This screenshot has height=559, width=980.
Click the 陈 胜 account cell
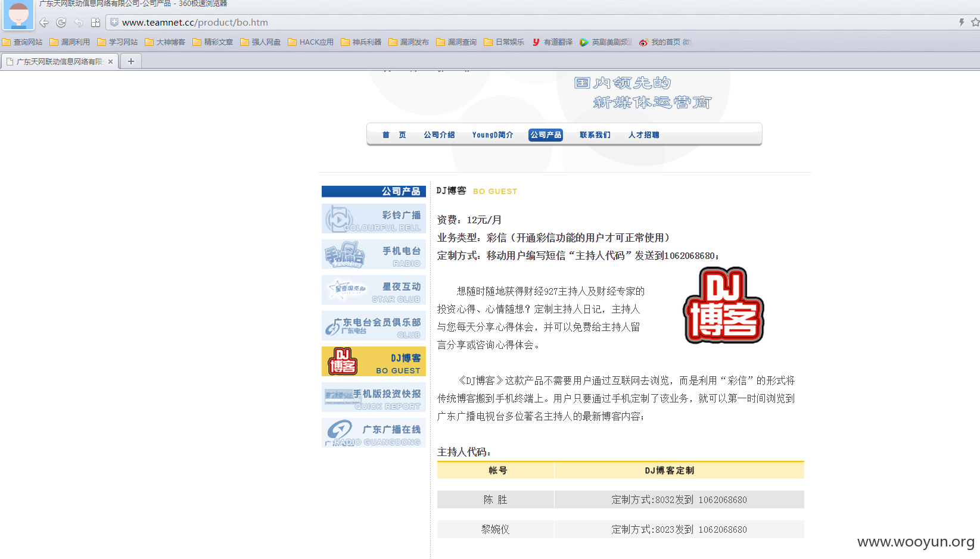point(496,499)
